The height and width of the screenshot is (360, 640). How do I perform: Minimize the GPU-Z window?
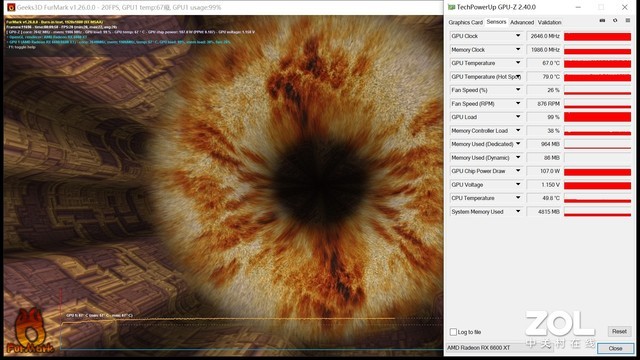pyautogui.click(x=578, y=7)
